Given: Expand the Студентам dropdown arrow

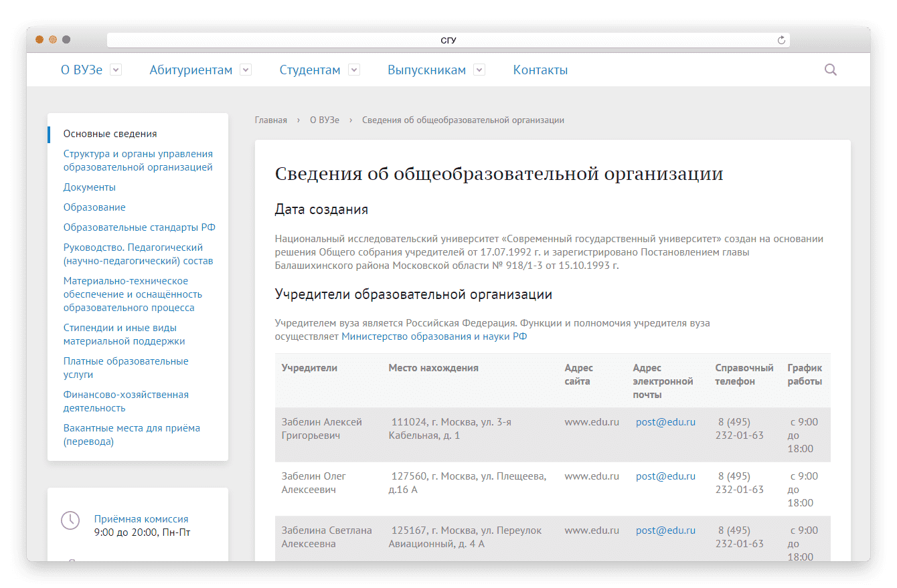Looking at the screenshot, I should pos(354,70).
